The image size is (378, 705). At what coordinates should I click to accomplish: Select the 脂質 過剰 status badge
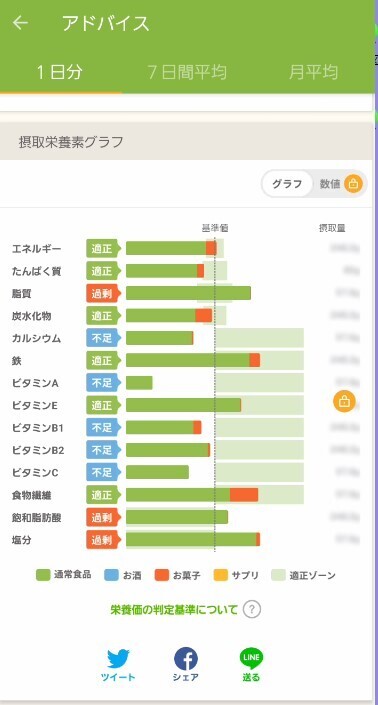[103, 293]
